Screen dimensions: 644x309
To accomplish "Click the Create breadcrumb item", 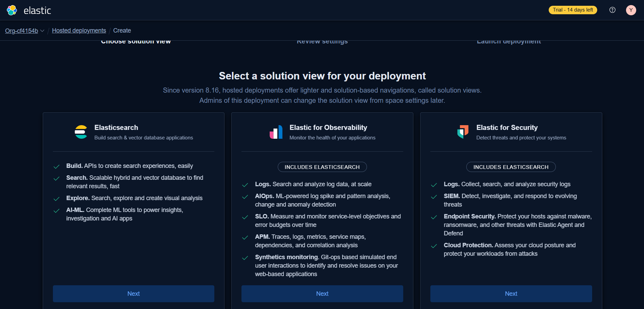I will click(x=122, y=31).
